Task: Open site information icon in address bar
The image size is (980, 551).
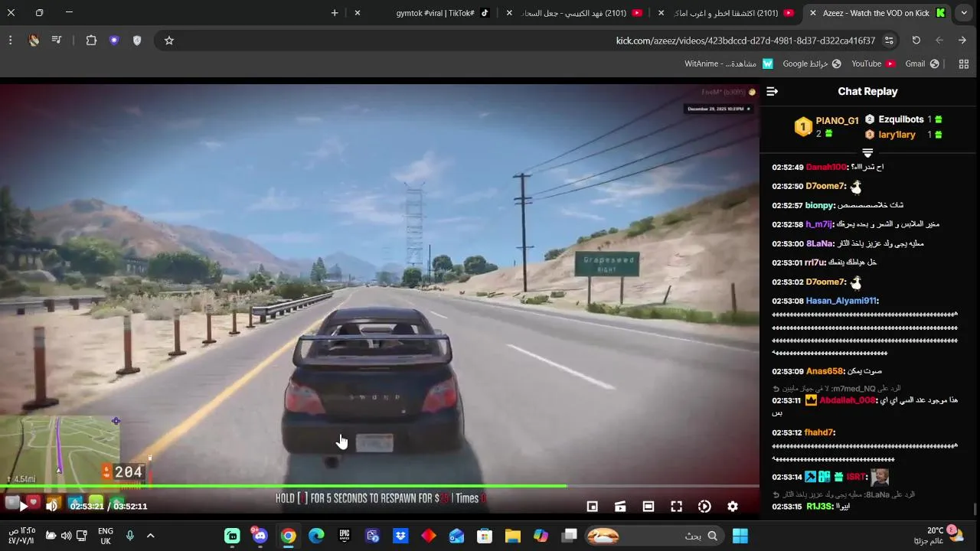Action: tap(889, 41)
